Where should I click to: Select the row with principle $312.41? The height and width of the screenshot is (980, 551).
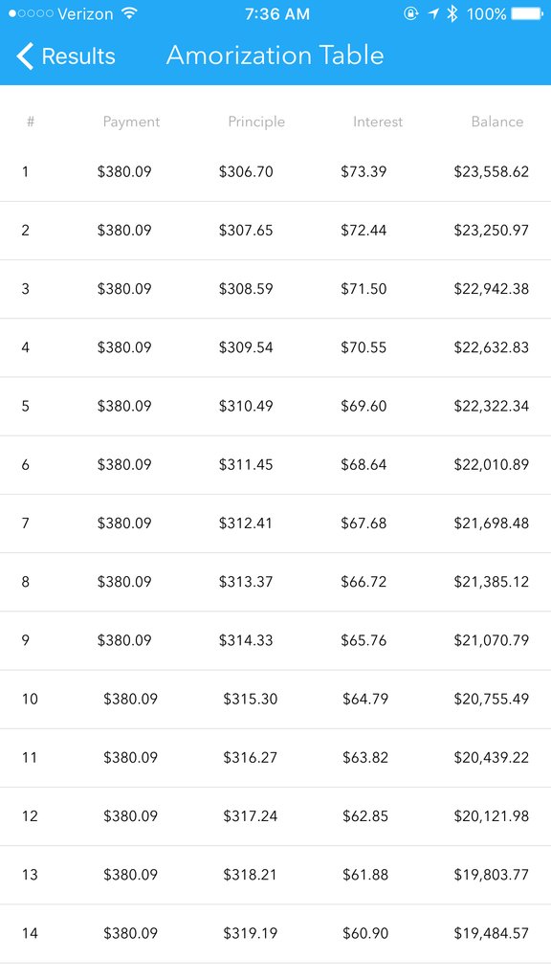[x=275, y=523]
